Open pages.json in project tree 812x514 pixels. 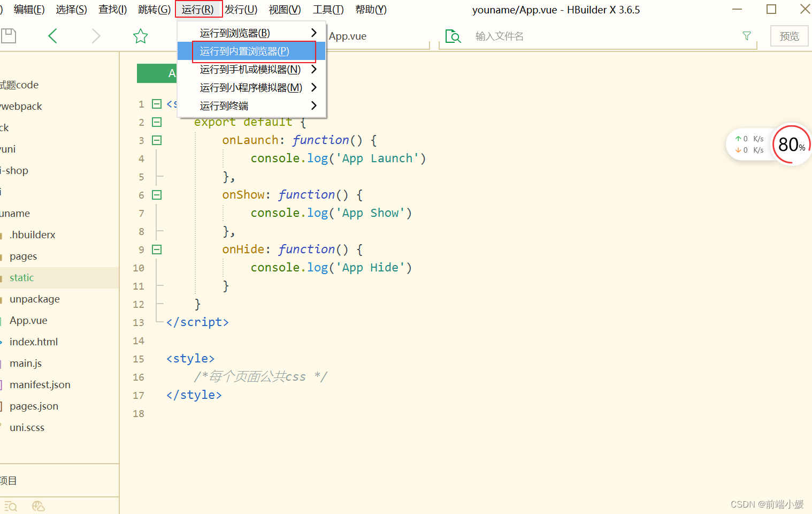(34, 406)
